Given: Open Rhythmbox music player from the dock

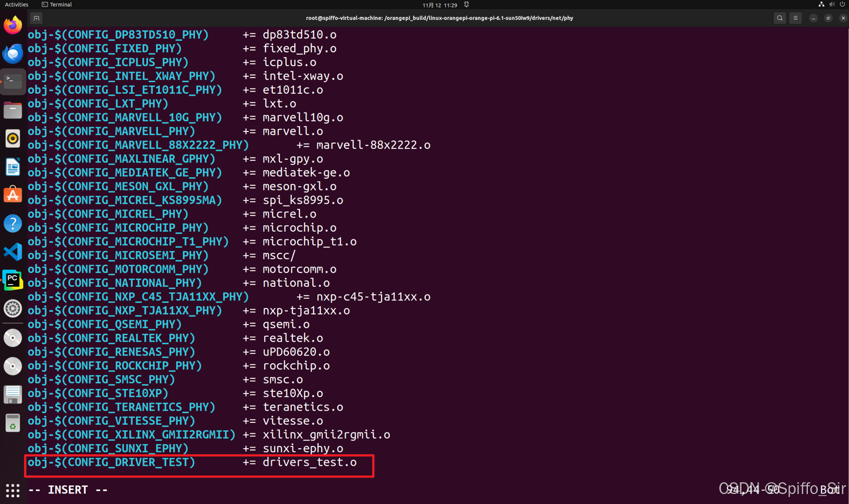Looking at the screenshot, I should tap(12, 138).
